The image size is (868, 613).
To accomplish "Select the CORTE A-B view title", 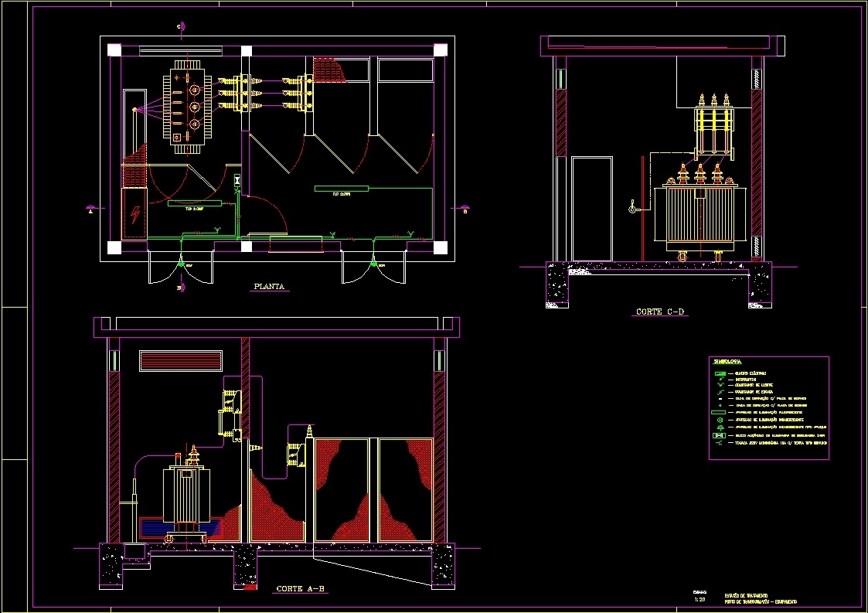I will (301, 588).
